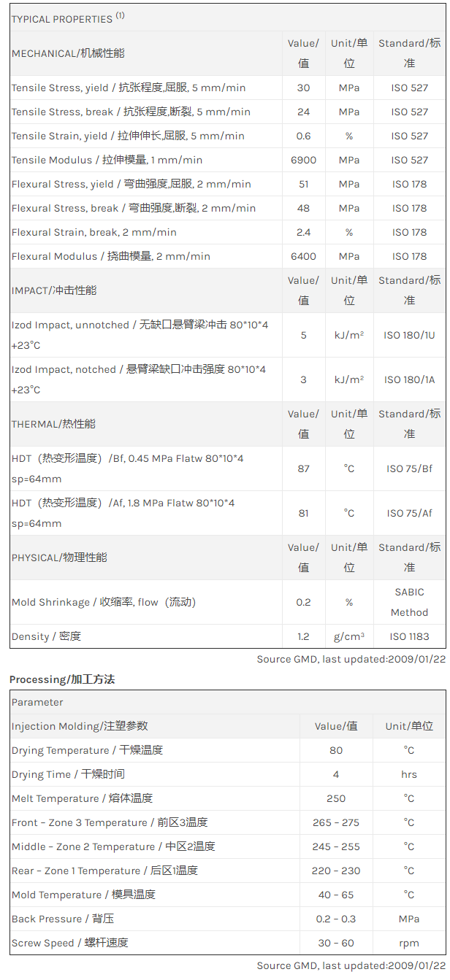Select the 265 - 275 Front Zone value

click(336, 822)
